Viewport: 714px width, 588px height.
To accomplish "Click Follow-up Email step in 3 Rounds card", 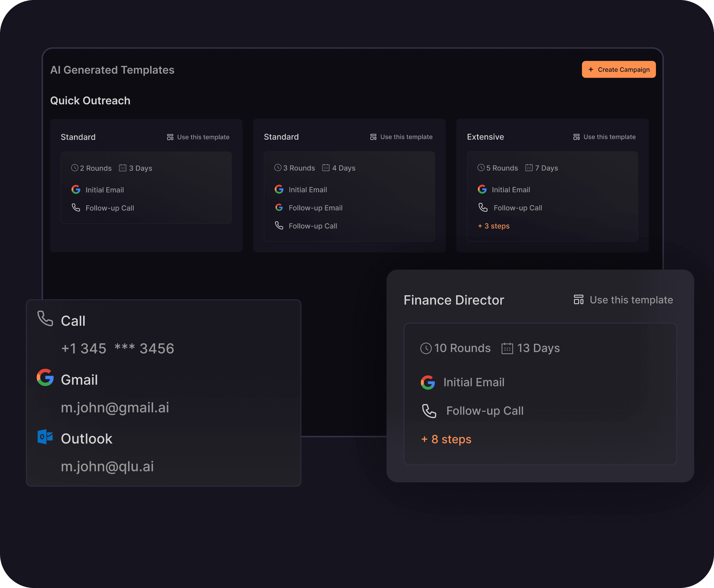I will 315,208.
